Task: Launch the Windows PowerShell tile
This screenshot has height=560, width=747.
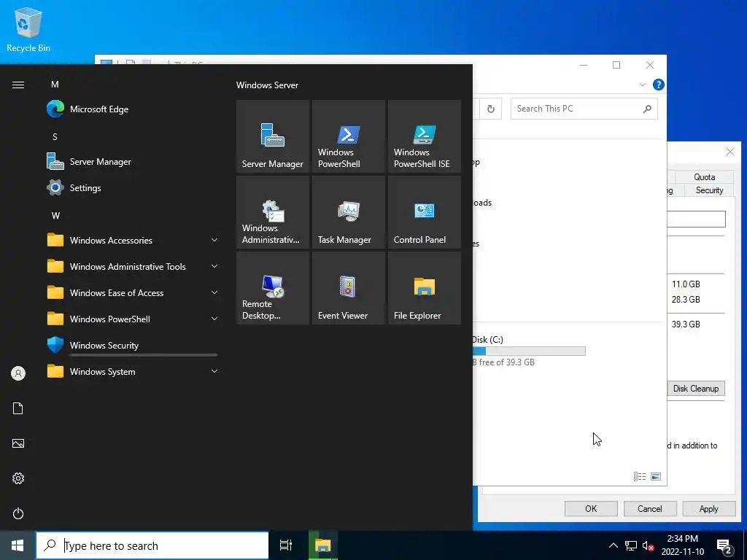Action: point(348,136)
